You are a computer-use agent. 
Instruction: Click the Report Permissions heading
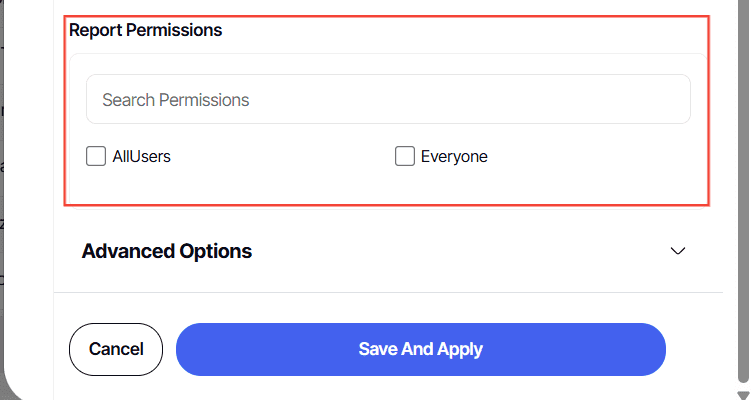146,30
